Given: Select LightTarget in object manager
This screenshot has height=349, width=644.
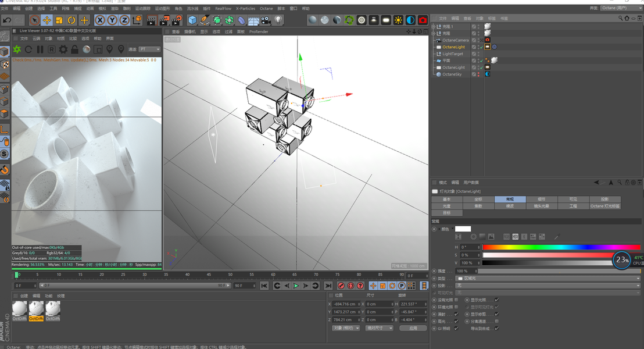Looking at the screenshot, I should [453, 54].
